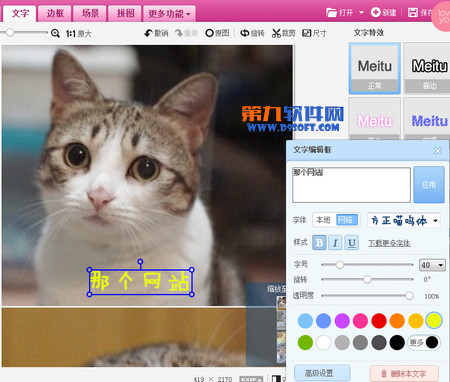The width and height of the screenshot is (450, 382).
Task: Click the 透明度 opacity slider handle
Action: tap(409, 296)
